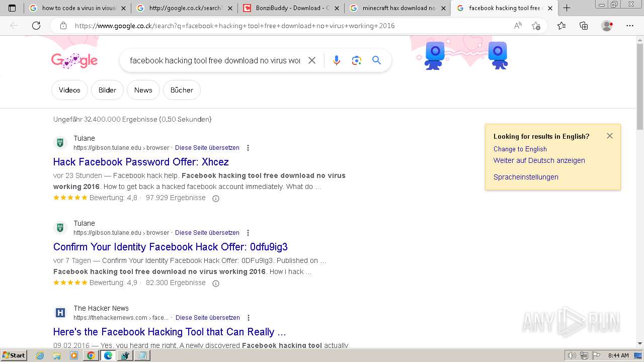Screen dimensions: 644x362
Task: Open 'Hack Facebook Password Offer: Xhcez' result
Action: [x=141, y=162]
